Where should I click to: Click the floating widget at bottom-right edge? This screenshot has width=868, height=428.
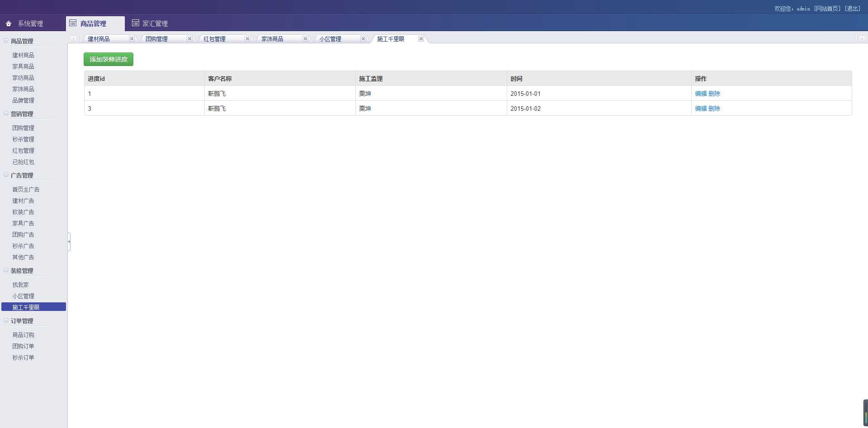coord(865,412)
